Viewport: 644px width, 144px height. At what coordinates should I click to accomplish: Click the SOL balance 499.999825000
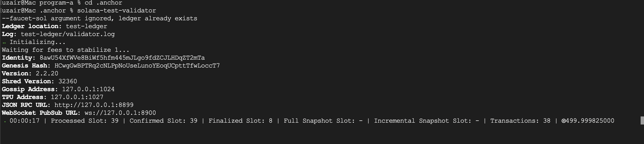point(590,121)
